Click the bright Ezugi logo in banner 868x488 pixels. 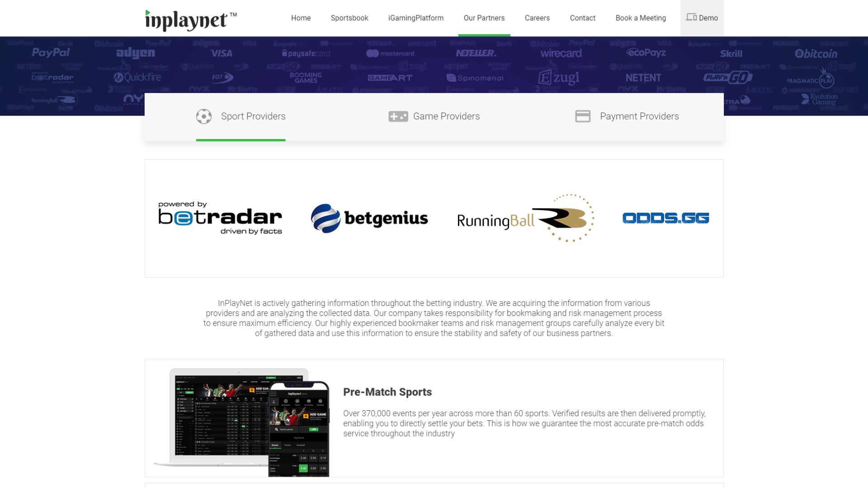pos(559,78)
